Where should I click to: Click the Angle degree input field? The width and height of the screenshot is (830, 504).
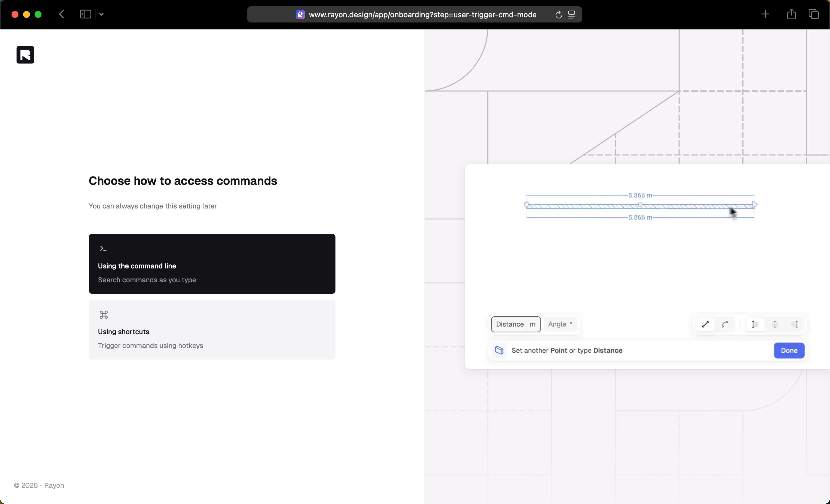[560, 324]
